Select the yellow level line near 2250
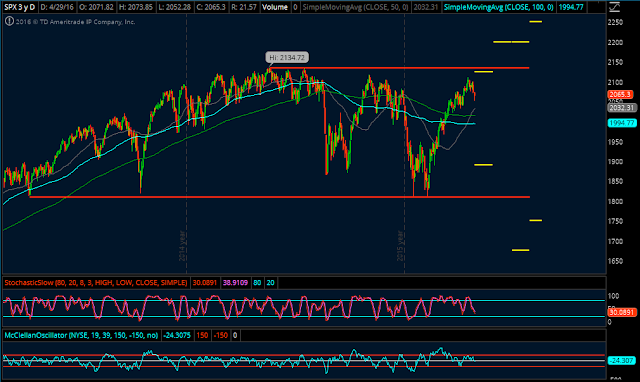 click(x=536, y=21)
